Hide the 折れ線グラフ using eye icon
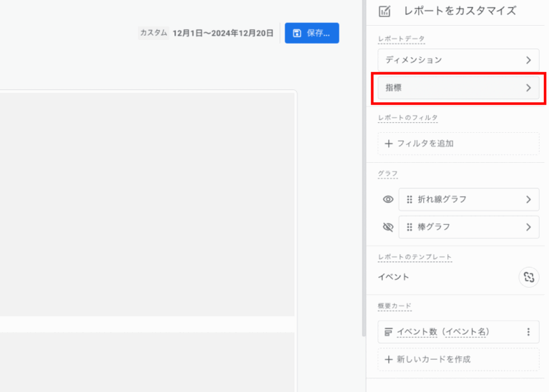This screenshot has height=392, width=549. point(388,199)
